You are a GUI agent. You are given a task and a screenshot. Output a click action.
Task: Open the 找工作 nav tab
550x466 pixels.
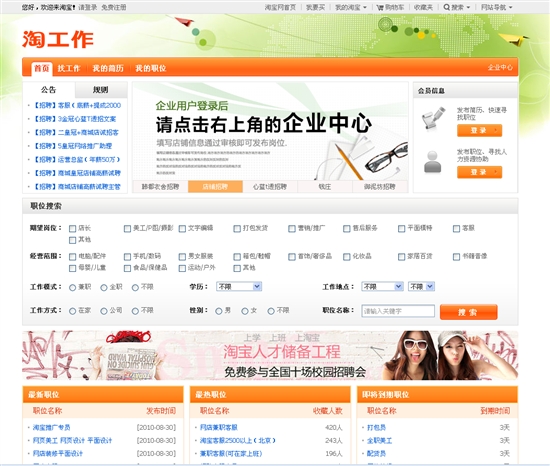pos(69,68)
